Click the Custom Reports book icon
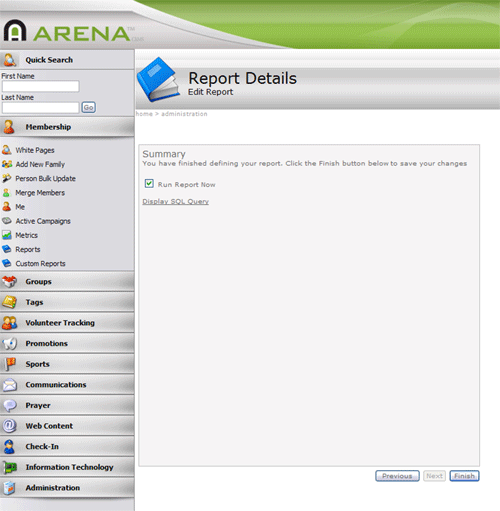Screen dimensions: 500x511 coord(7,263)
